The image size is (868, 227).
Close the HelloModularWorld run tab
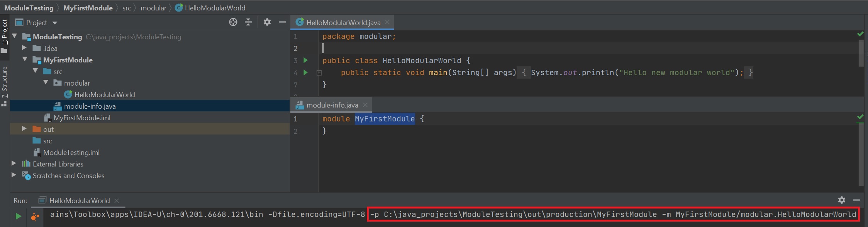coord(117,200)
